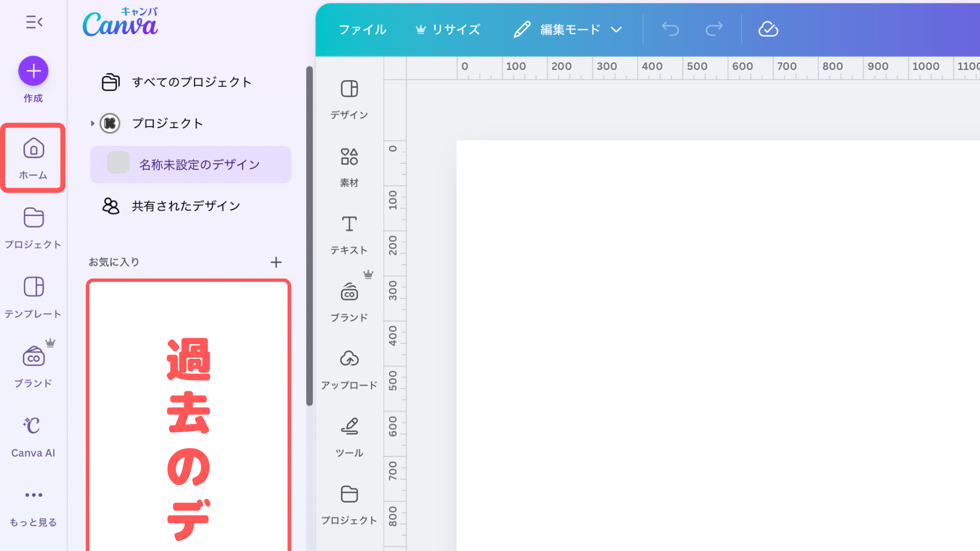980x551 pixels.
Task: Open the リサイズ menu
Action: [x=448, y=30]
